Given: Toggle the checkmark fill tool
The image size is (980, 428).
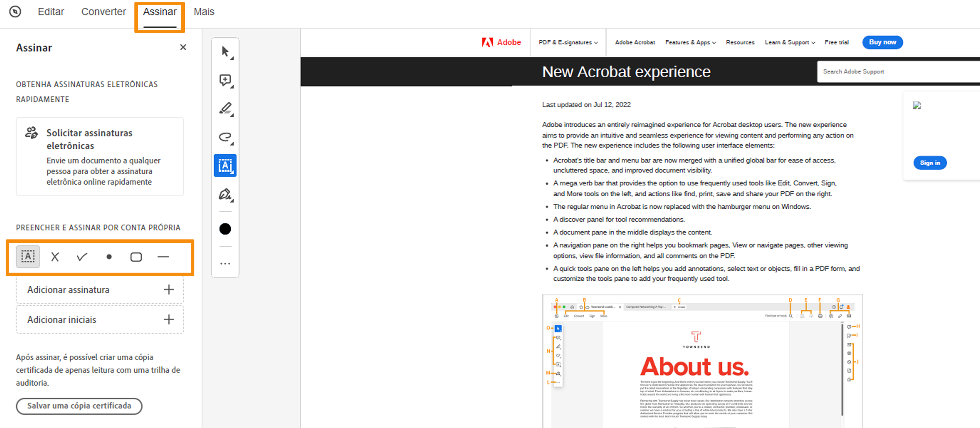Looking at the screenshot, I should tap(82, 257).
